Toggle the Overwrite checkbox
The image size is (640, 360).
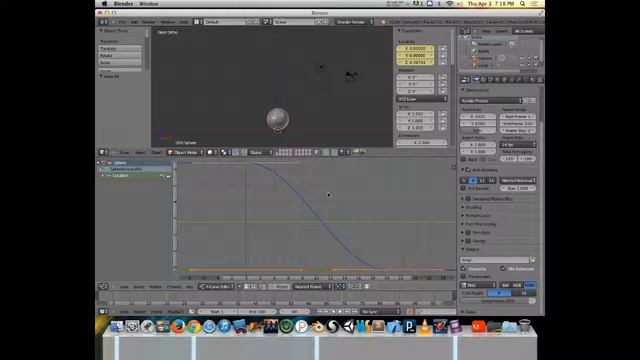point(463,269)
